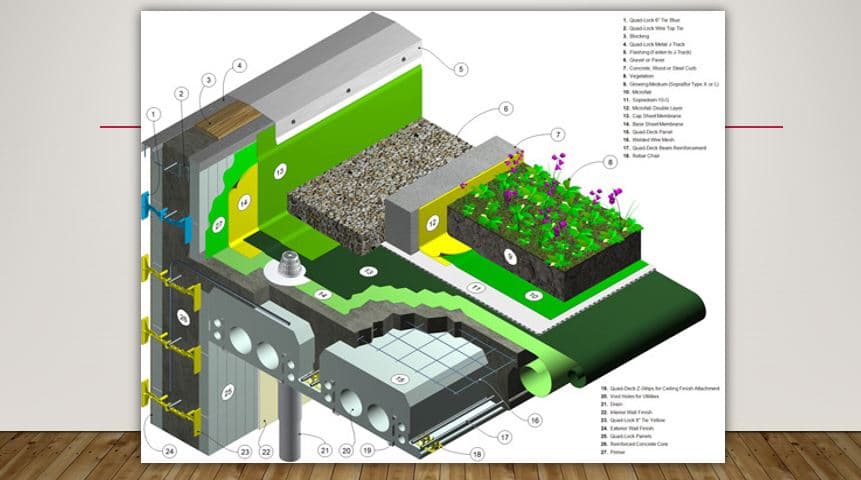The image size is (861, 480).
Task: Click label 25 on the wall panel
Action: click(228, 392)
